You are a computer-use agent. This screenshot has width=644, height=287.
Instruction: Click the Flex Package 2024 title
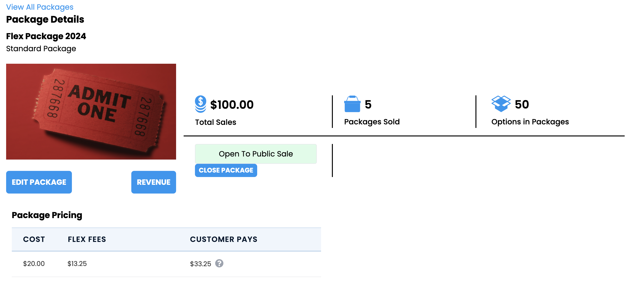(x=46, y=36)
